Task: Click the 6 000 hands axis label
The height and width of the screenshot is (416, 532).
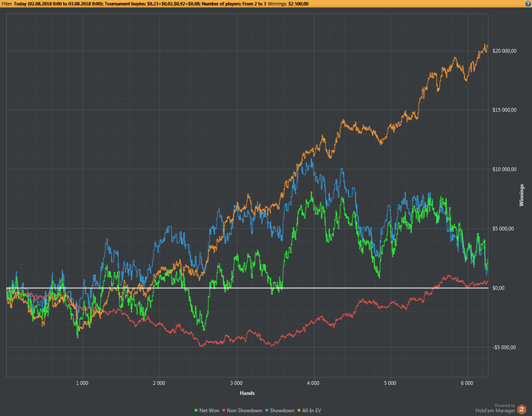Action: pos(467,383)
